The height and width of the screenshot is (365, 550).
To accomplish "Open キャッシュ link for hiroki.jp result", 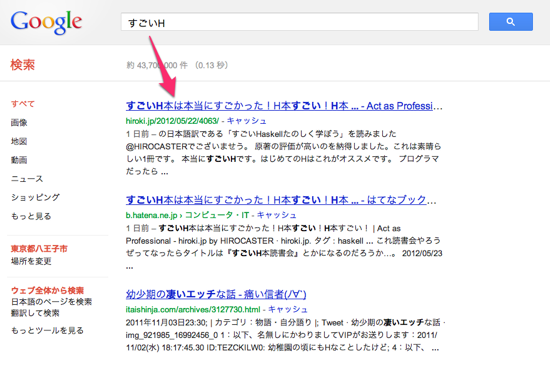I will pos(247,121).
